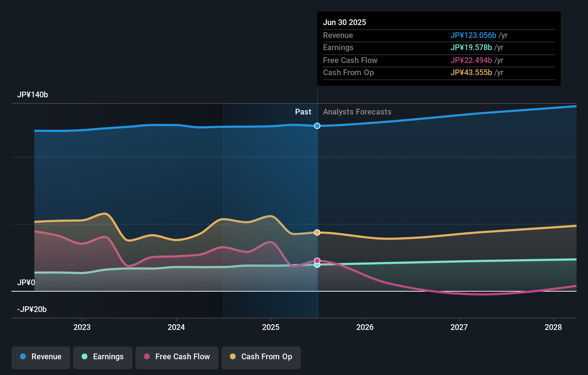Click the JP¥123.056b revenue value link
The image size is (588, 375).
click(473, 35)
